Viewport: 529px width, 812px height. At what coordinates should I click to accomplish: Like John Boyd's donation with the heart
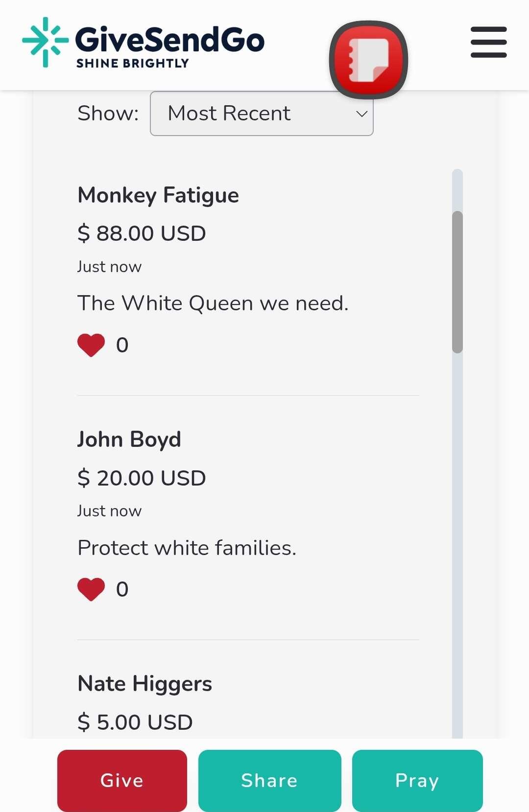tap(91, 589)
